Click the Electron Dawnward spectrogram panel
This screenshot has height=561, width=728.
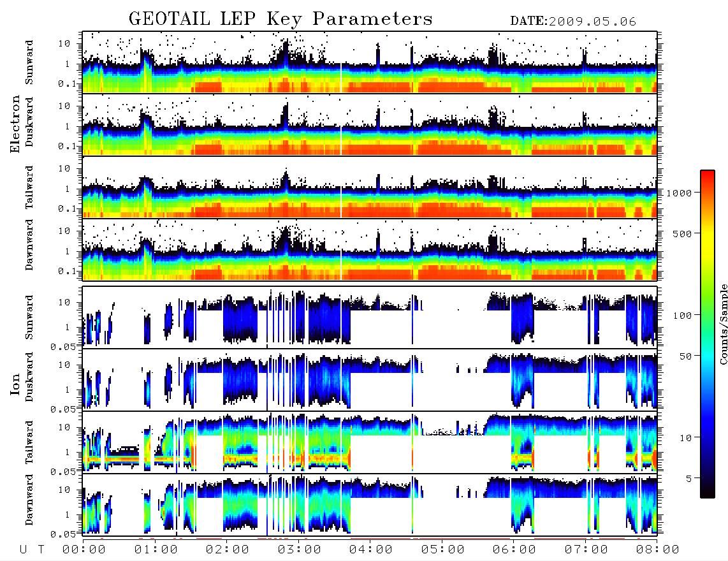[x=370, y=249]
